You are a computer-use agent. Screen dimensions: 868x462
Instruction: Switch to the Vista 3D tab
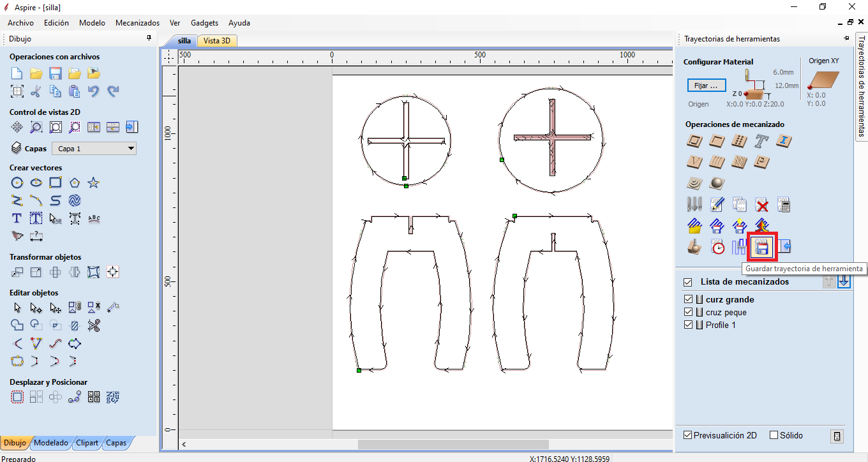pyautogui.click(x=217, y=41)
